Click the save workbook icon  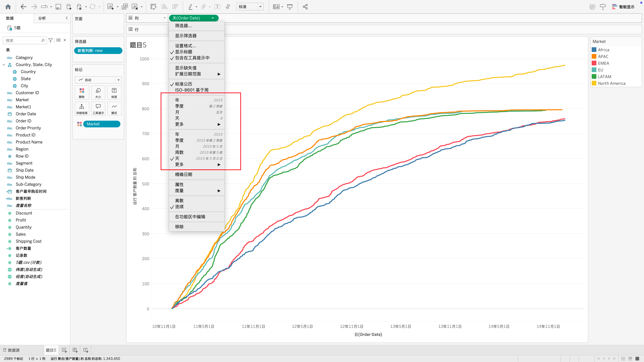point(58,7)
